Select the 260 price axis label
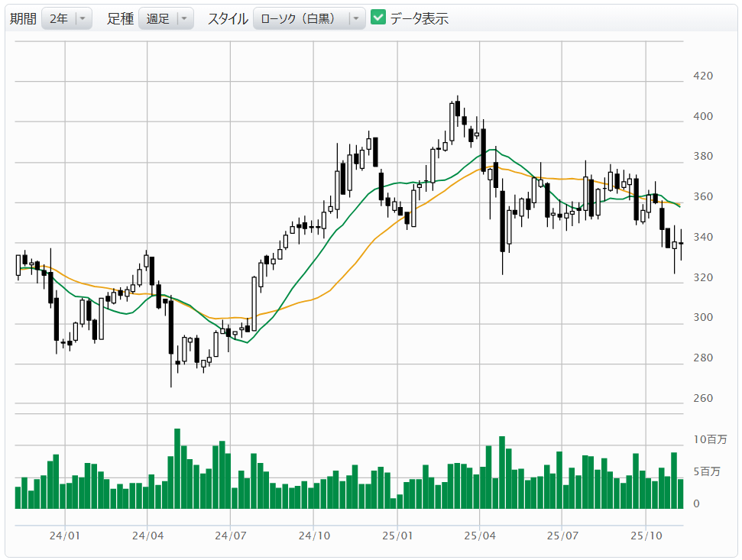 click(702, 399)
